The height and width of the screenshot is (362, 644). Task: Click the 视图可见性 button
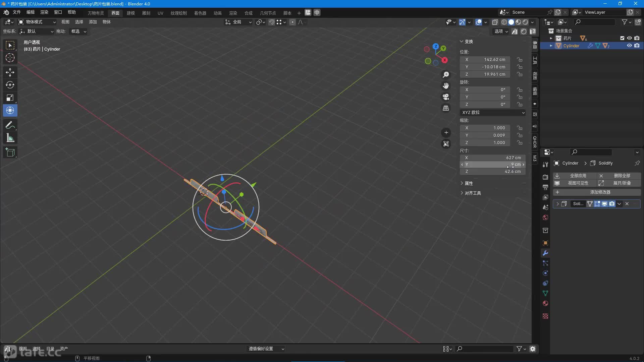[574, 183]
